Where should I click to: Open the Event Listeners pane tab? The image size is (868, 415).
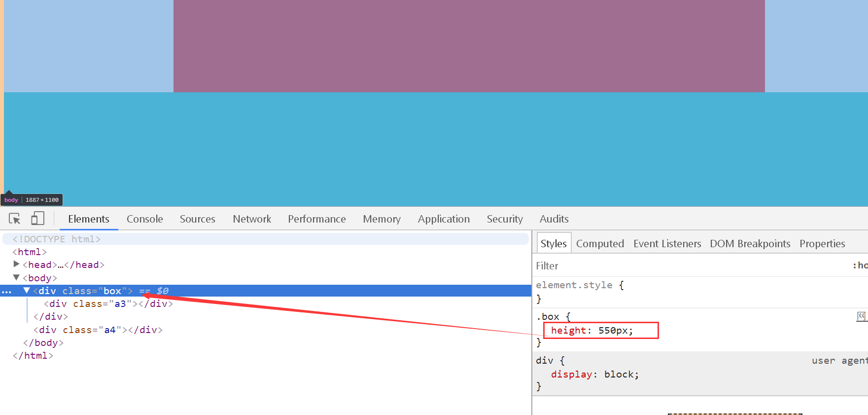[667, 243]
